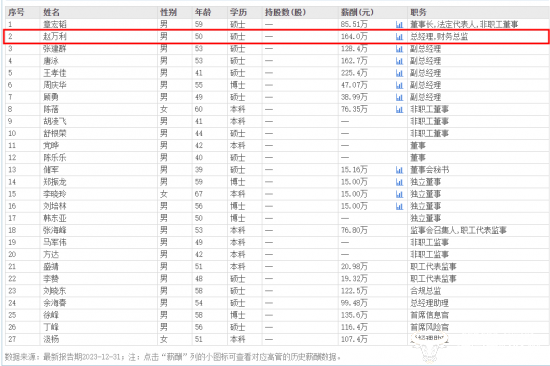Click salary chart icon for 赵万利

399,36
